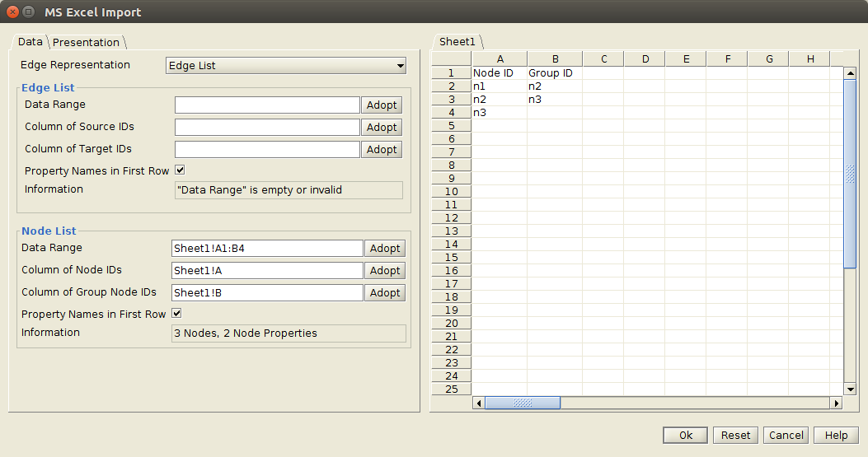Click the Column of Node IDs field
Viewport: 868px width, 457px height.
pyautogui.click(x=267, y=271)
